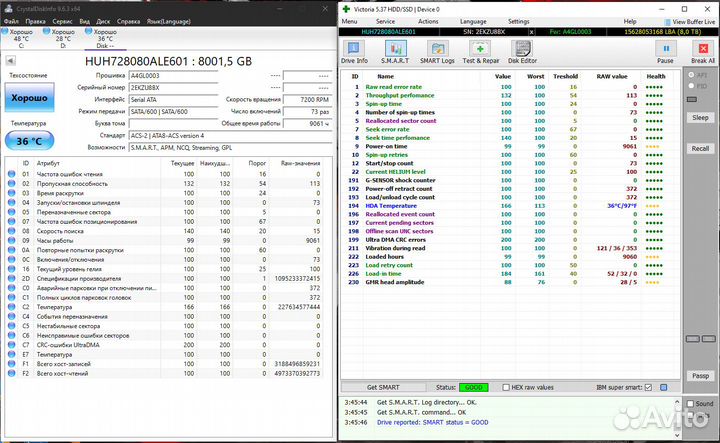Click status circle for Всего хост-записей
720x443 pixels.
coord(11,364)
